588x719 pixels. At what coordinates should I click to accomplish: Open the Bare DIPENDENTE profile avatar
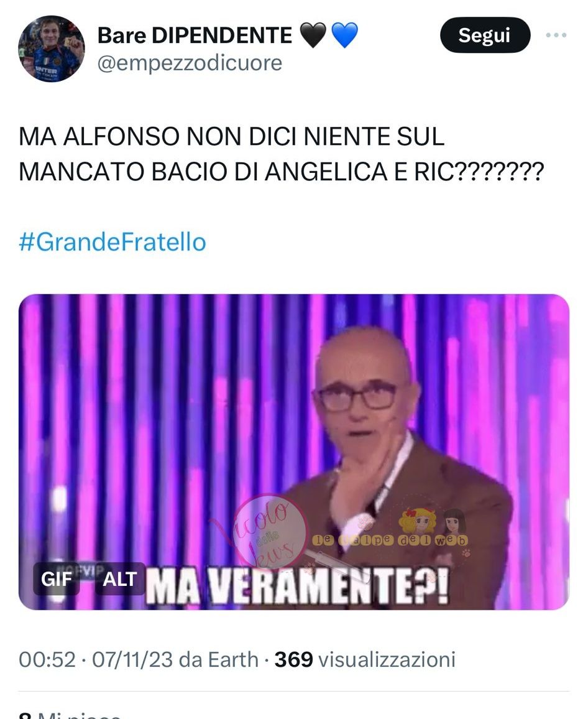click(x=52, y=49)
